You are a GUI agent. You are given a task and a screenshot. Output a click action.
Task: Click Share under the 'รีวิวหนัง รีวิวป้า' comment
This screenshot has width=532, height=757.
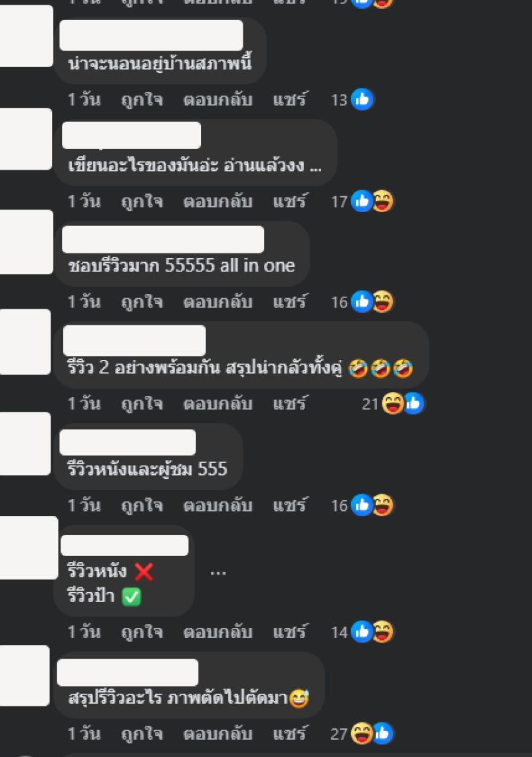tap(289, 632)
